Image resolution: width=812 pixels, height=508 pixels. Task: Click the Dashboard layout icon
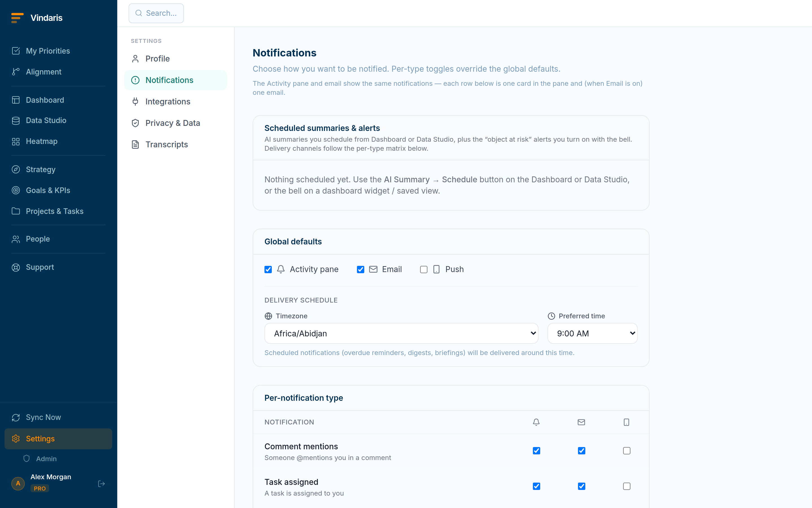16,100
